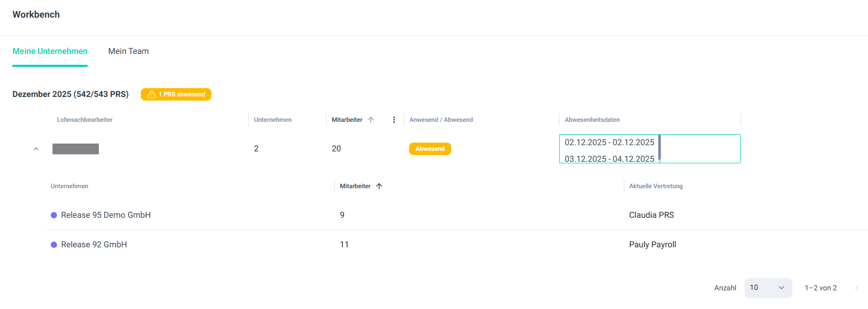Click the yellow Abwesend status badge

[430, 149]
